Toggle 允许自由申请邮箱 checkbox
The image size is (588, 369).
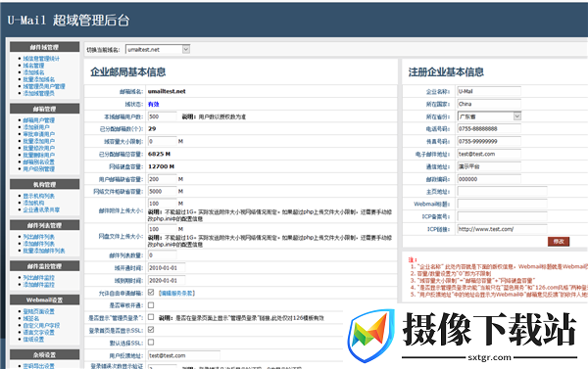[151, 293]
